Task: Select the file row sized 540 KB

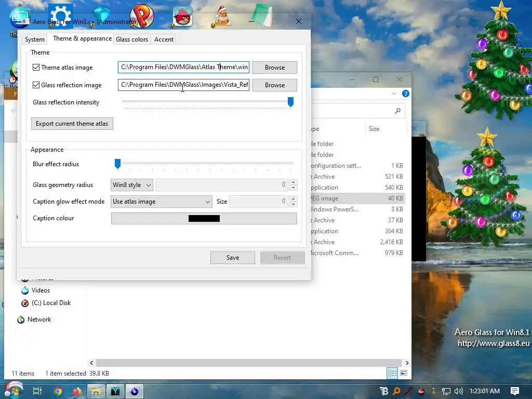Action: pyautogui.click(x=357, y=187)
